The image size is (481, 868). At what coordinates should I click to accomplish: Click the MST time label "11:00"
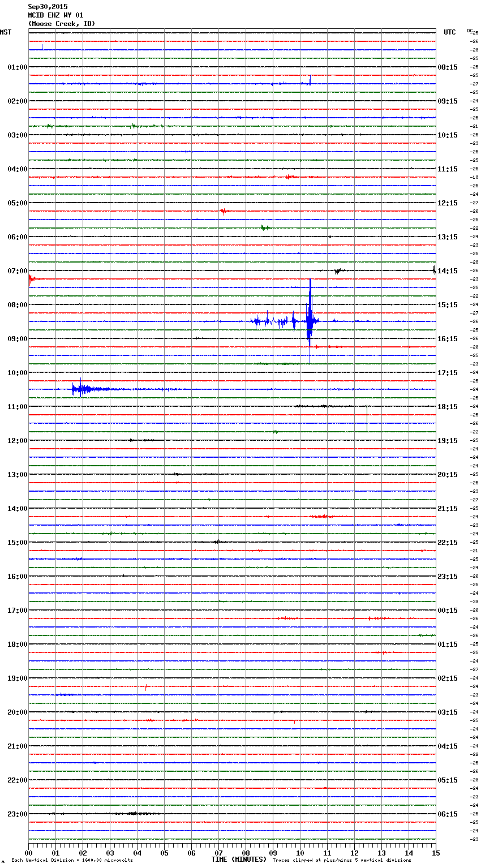(x=18, y=407)
